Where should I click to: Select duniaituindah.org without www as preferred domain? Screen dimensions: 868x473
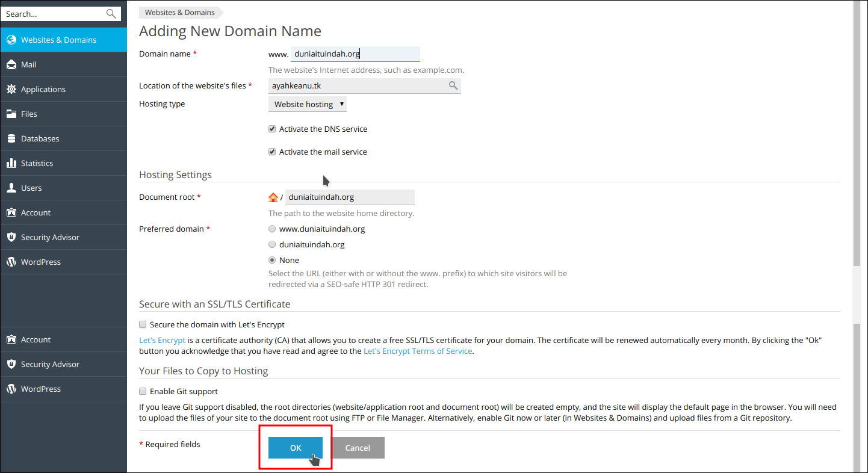tap(272, 244)
